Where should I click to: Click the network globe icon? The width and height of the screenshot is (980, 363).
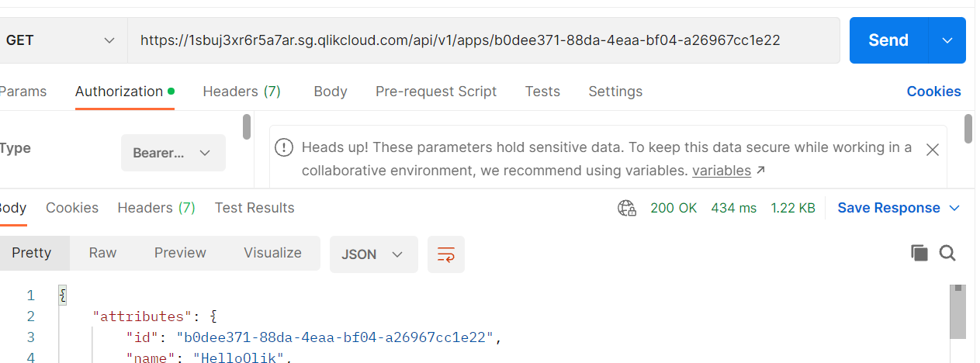(x=627, y=208)
